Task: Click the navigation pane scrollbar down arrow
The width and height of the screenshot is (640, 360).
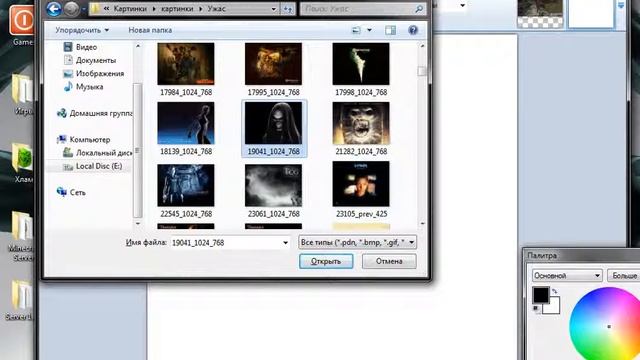Action: pyautogui.click(x=138, y=224)
